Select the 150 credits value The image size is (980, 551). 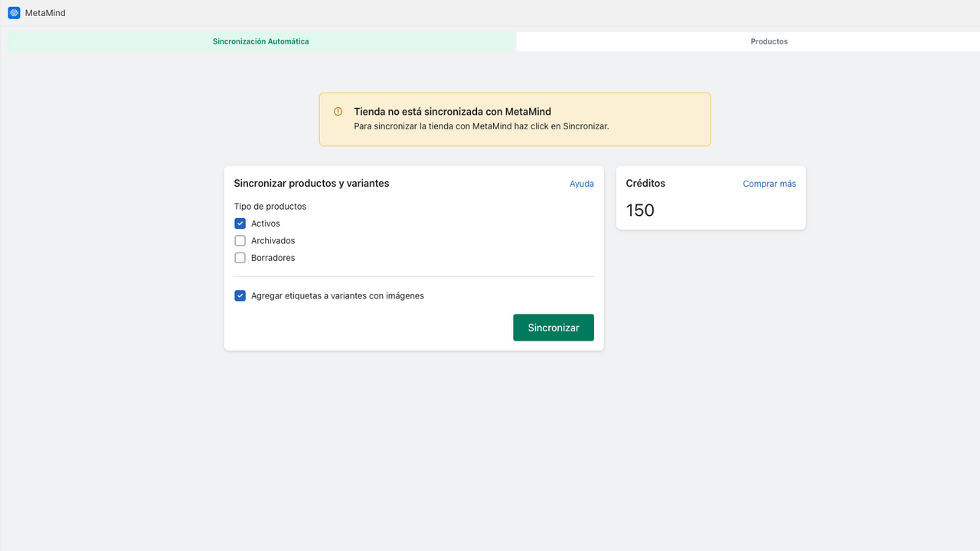(x=640, y=210)
